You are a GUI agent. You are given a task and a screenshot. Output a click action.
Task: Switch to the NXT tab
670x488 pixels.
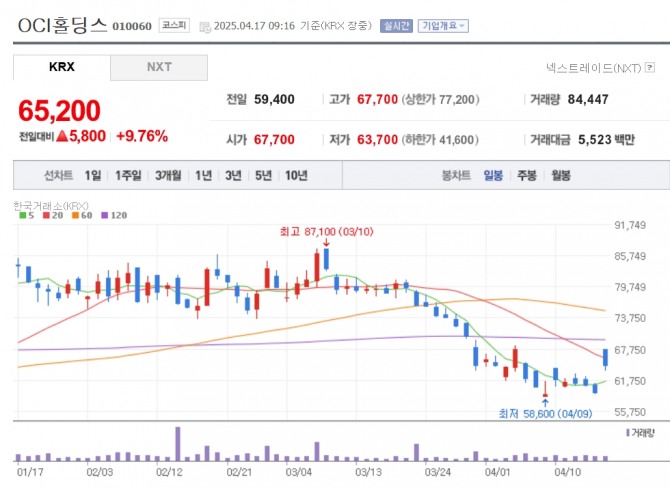159,67
